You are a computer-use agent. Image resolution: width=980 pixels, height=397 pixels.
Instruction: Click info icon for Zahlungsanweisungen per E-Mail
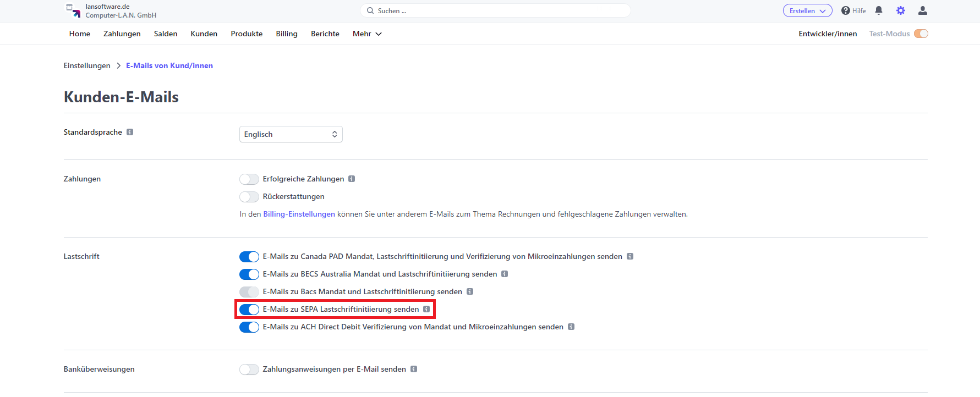pyautogui.click(x=414, y=369)
